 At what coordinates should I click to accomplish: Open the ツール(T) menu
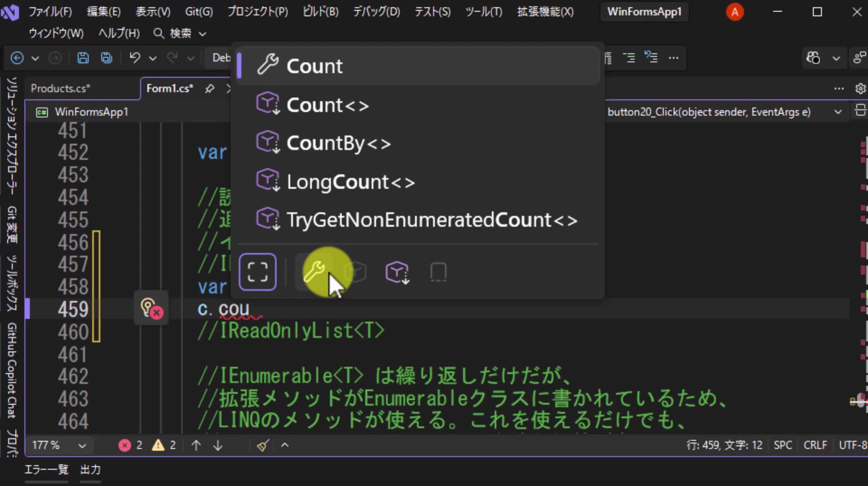(x=484, y=12)
